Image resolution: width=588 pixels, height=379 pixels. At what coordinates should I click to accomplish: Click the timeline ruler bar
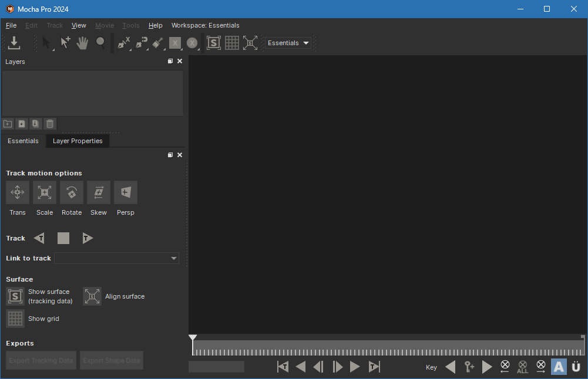tap(388, 348)
